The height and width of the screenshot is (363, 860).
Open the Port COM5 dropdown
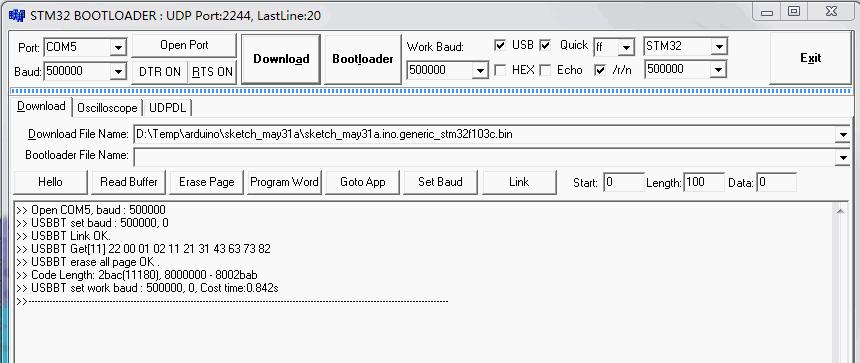pos(118,47)
